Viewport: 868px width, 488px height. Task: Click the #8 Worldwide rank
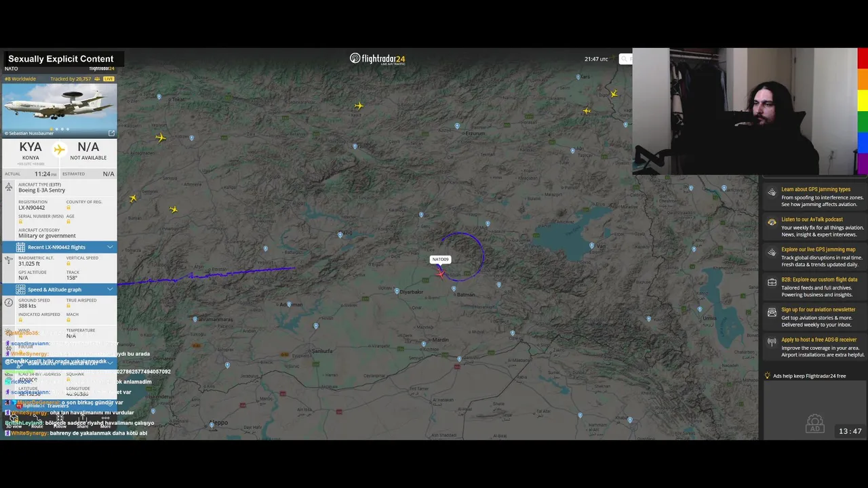20,79
